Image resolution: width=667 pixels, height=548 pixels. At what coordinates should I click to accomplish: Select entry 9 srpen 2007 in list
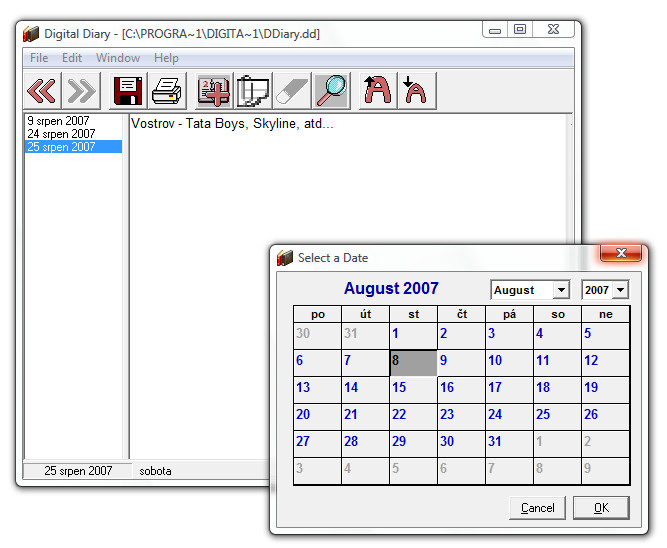coord(74,121)
